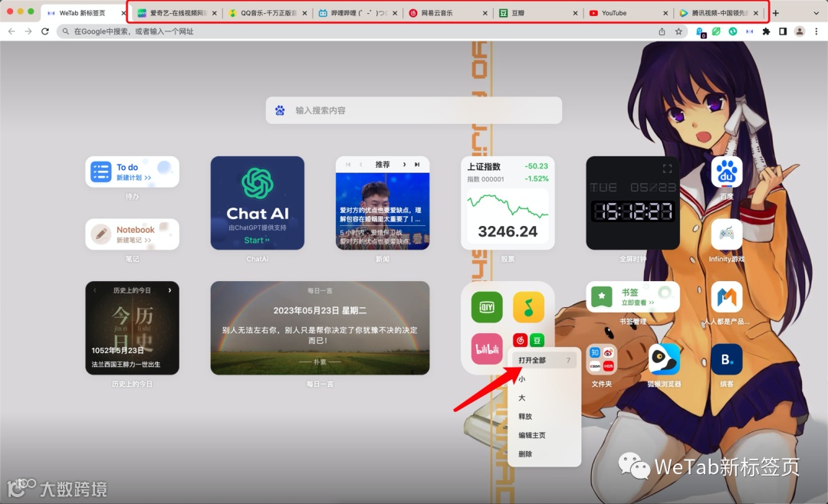Show next 历史上的今日 entry arrow
This screenshot has width=828, height=504.
169,290
